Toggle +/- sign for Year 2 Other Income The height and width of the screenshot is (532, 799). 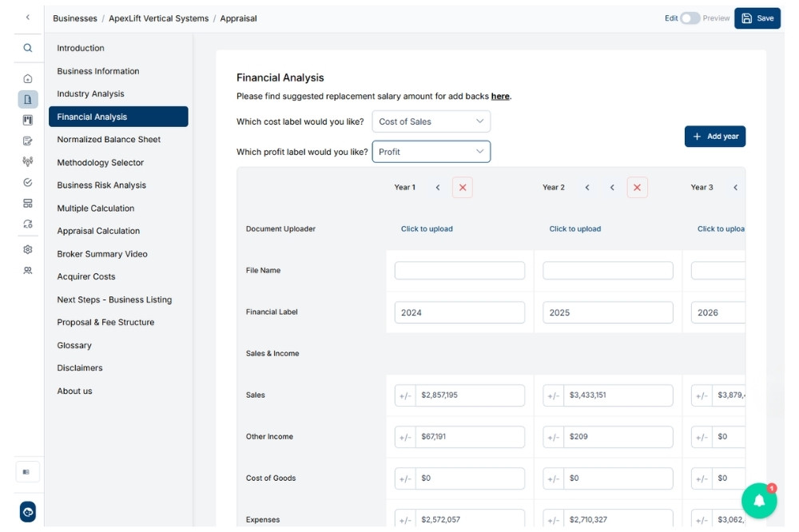(x=554, y=437)
